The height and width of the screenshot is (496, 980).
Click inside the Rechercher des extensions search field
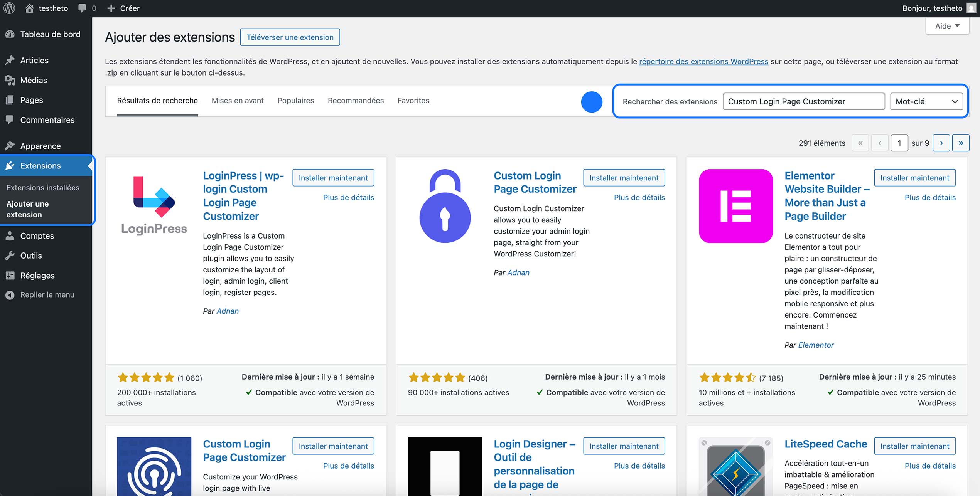(x=803, y=101)
